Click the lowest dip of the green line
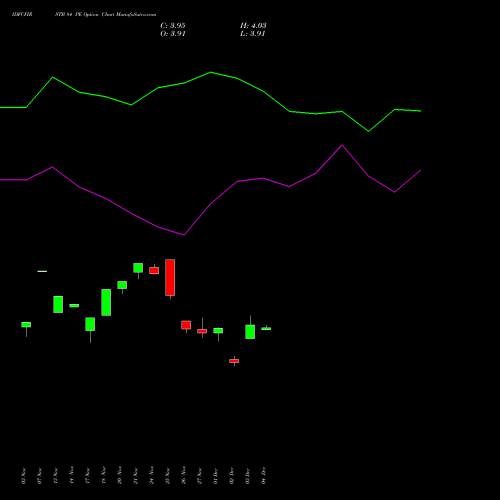The height and width of the screenshot is (500, 500). click(x=368, y=131)
